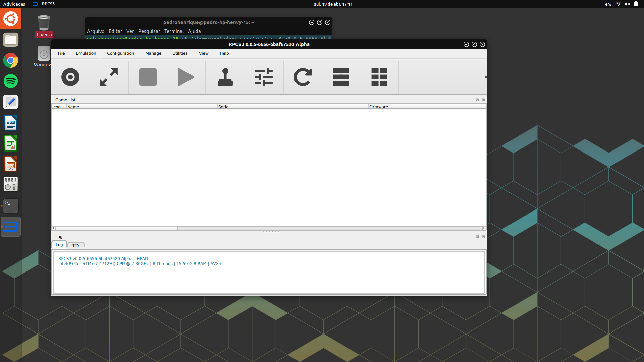Switch game list to grid view icon

[x=379, y=77]
